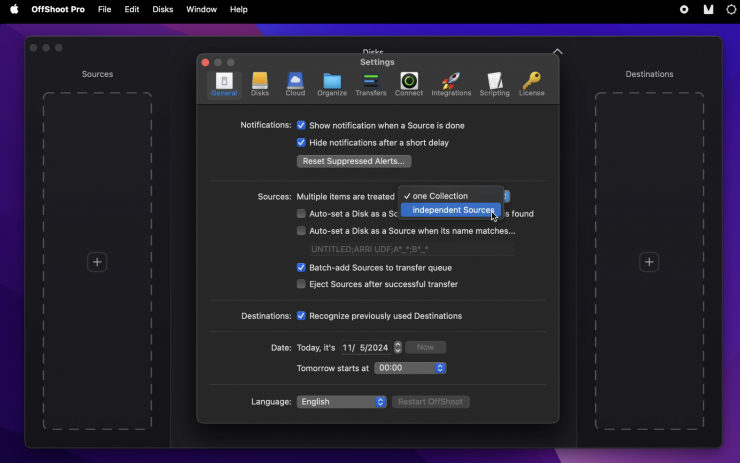This screenshot has height=463, width=740.
Task: Click the date input field
Action: (366, 348)
